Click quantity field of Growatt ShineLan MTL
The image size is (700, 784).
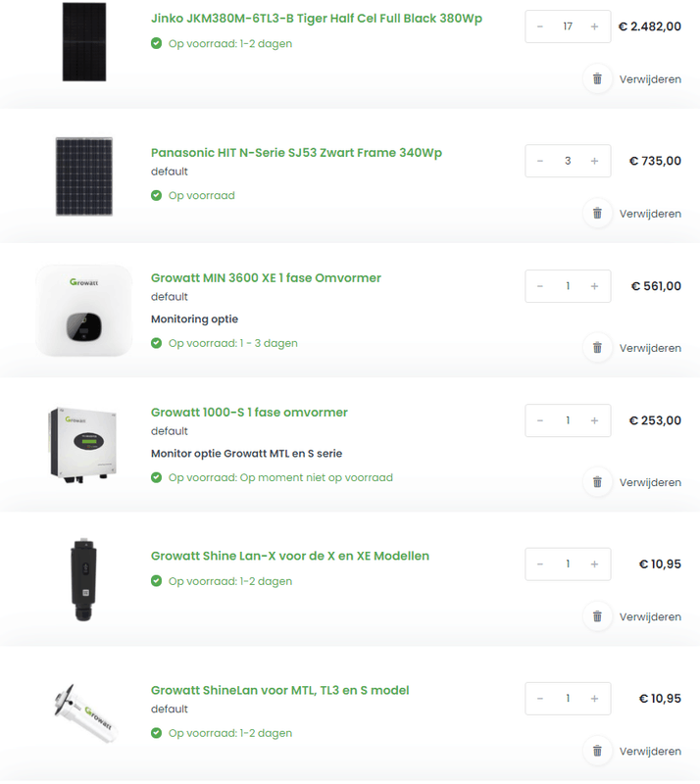click(x=568, y=699)
